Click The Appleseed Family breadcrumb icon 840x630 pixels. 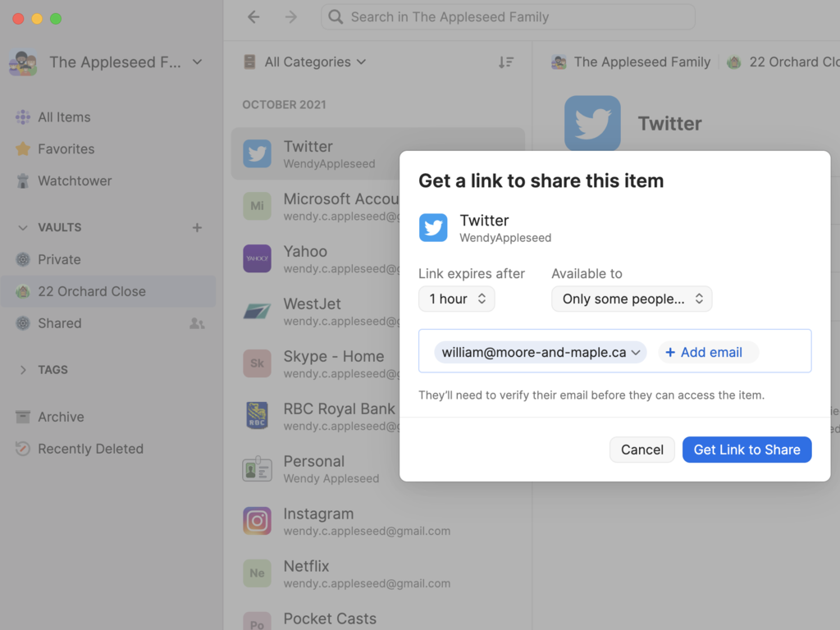[x=559, y=62]
